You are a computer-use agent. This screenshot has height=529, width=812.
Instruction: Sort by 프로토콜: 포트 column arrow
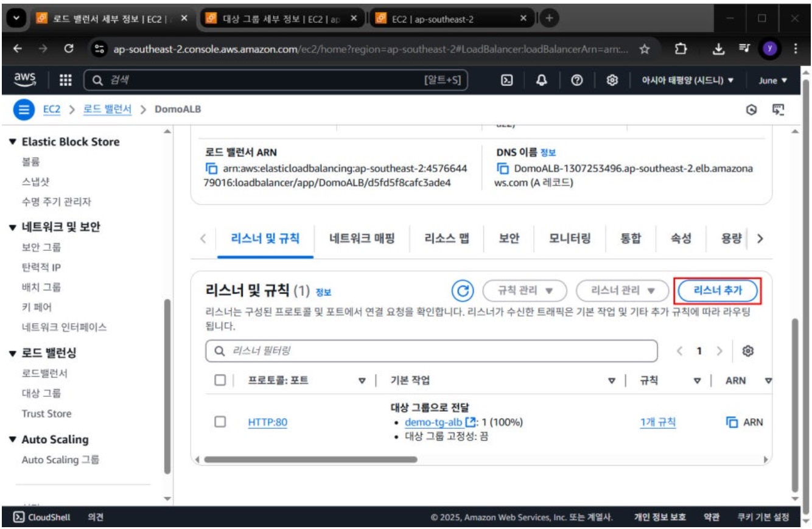[362, 381]
